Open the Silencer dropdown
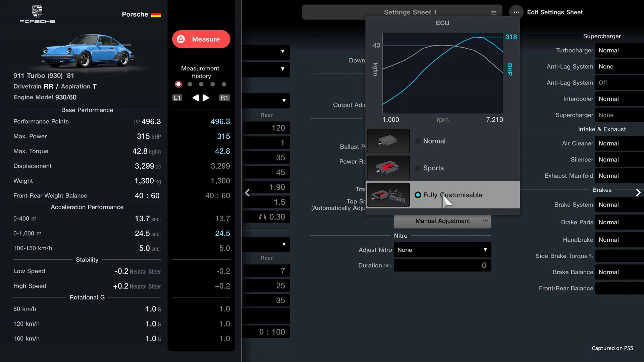The height and width of the screenshot is (362, 644). pos(620,160)
